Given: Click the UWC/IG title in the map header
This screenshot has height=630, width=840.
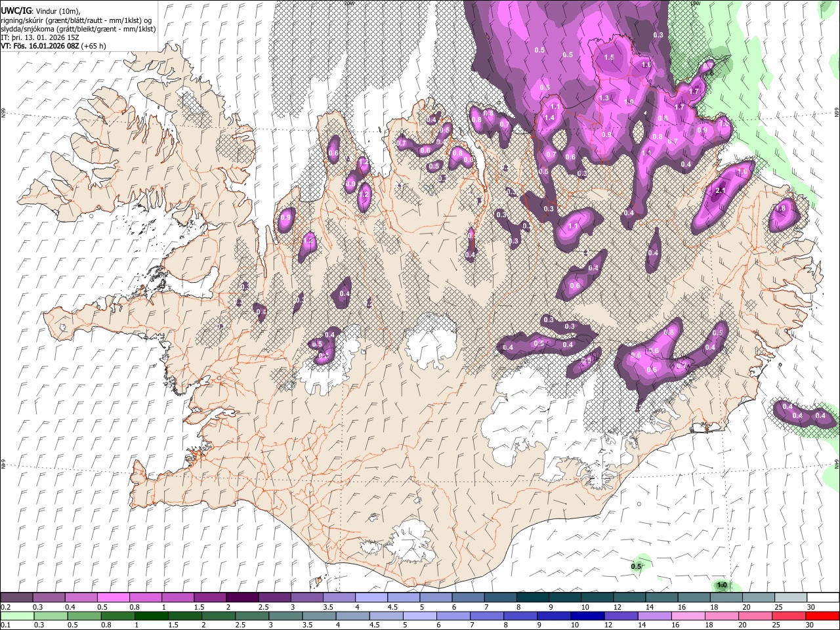Looking at the screenshot, I should [x=15, y=11].
